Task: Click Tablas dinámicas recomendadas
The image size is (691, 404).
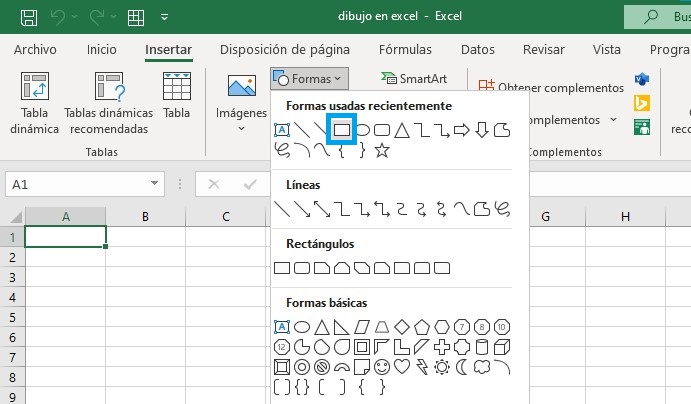Action: click(x=108, y=104)
